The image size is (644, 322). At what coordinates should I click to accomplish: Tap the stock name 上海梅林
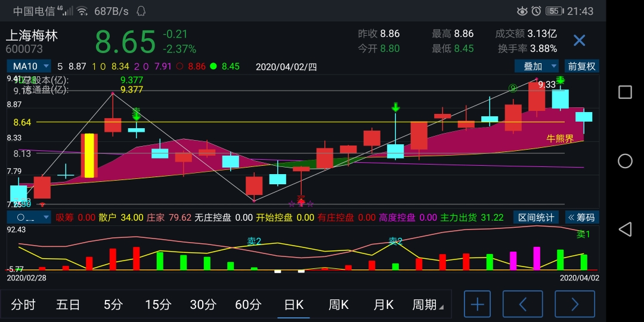pyautogui.click(x=32, y=36)
